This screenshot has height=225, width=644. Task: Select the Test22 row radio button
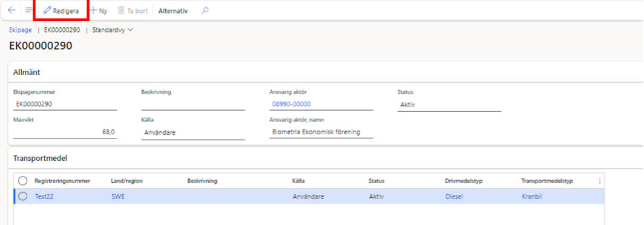tap(22, 196)
